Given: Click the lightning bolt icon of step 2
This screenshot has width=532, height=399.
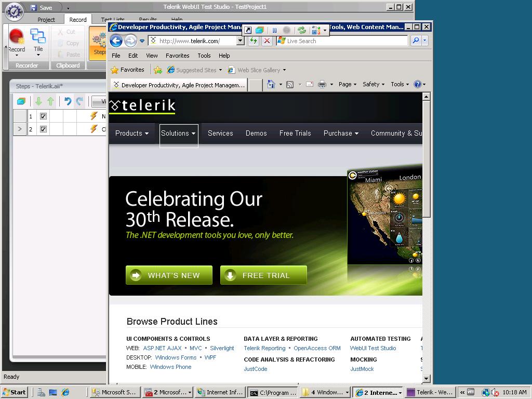Looking at the screenshot, I should (x=94, y=129).
